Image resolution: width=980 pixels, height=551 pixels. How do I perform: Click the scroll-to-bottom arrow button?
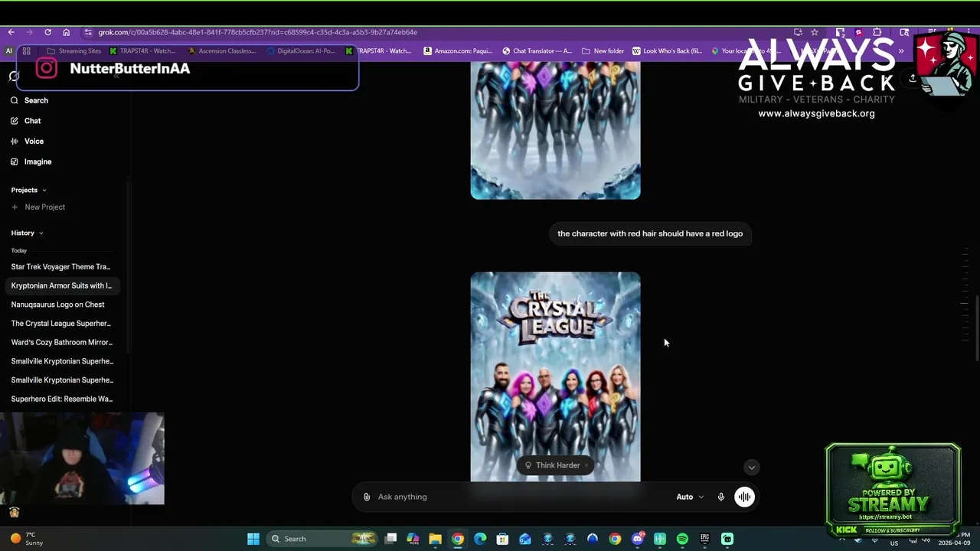tap(751, 468)
